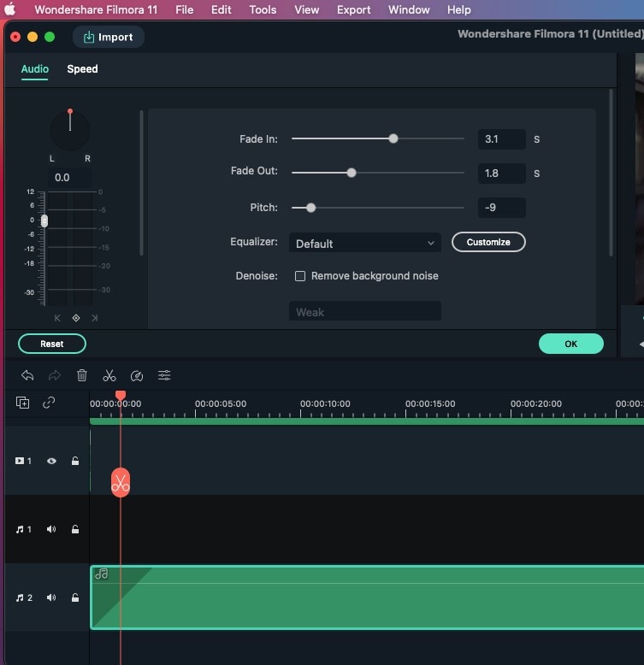Click the Delete trash icon
644x665 pixels.
click(x=82, y=375)
